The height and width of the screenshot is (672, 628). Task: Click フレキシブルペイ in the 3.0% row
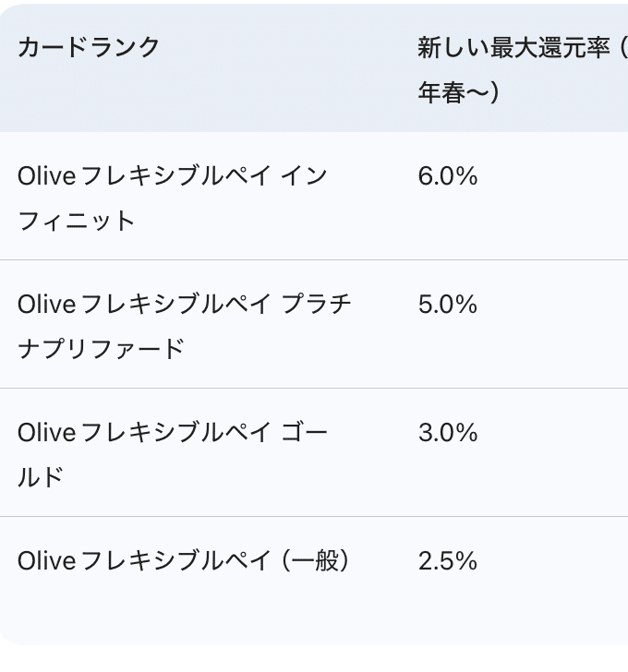pos(175,433)
